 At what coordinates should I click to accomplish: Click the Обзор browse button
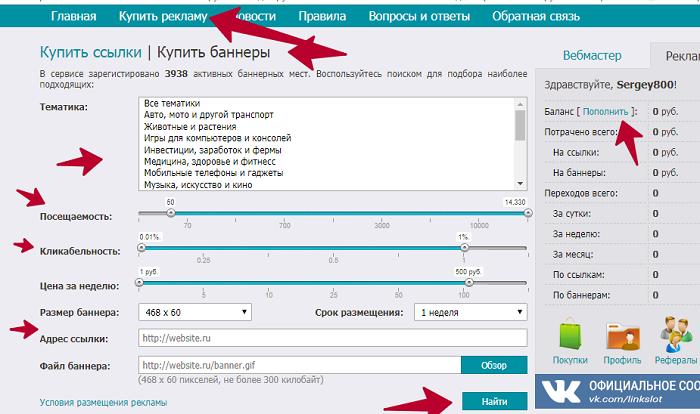(494, 365)
